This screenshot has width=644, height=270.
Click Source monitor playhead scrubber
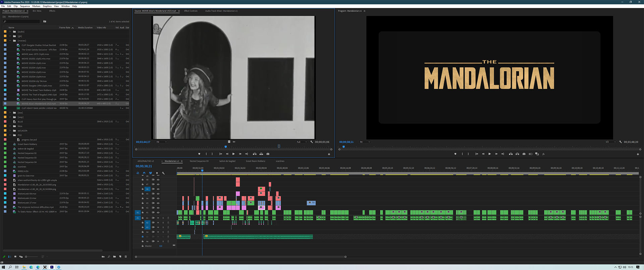click(226, 147)
